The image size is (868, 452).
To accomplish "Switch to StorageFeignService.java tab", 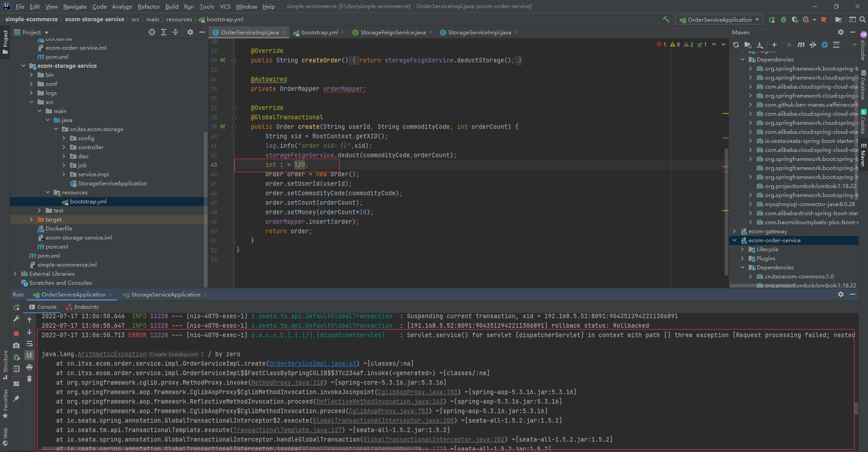I will pos(393,32).
